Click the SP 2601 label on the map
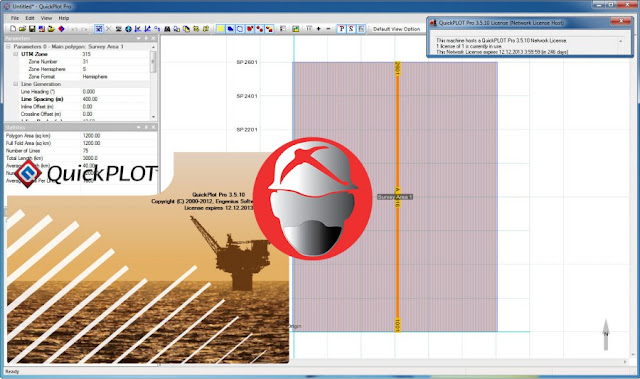The image size is (640, 379). [247, 62]
